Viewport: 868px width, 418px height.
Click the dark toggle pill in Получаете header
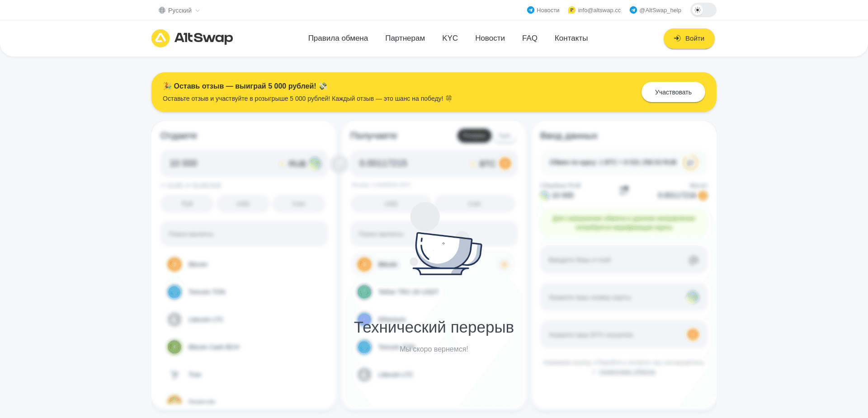tap(474, 136)
